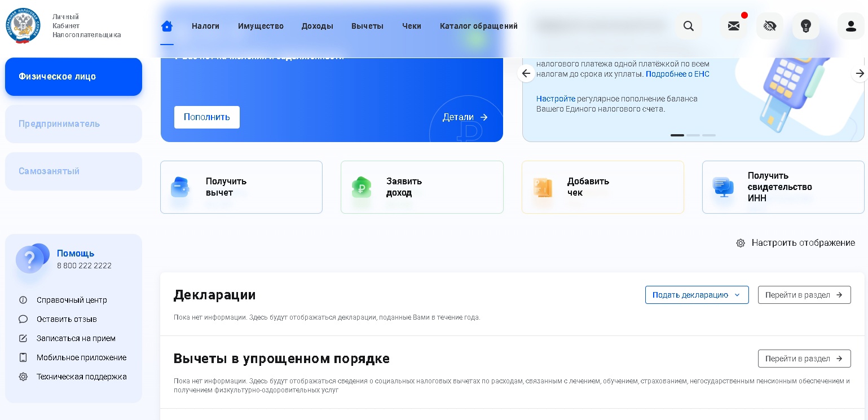Switch to Предприниматель profile
This screenshot has height=420, width=868.
point(73,124)
